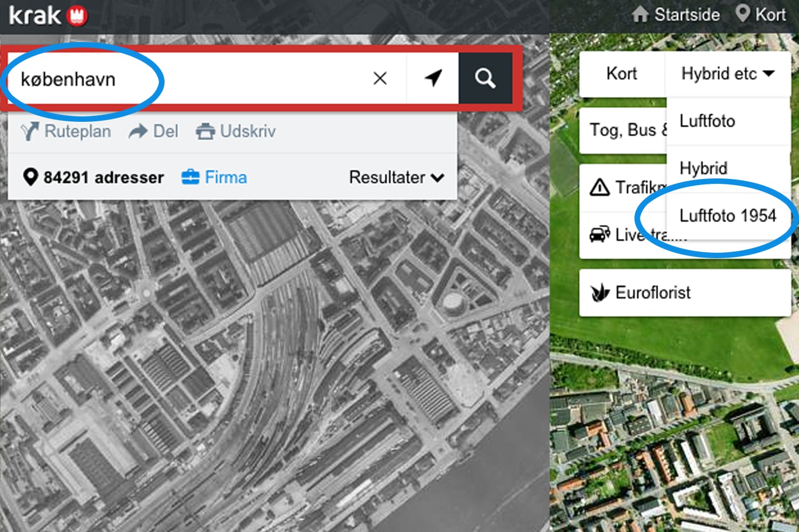Toggle the Trafik warning layer
Screen dimensions: 799x532
coord(623,187)
